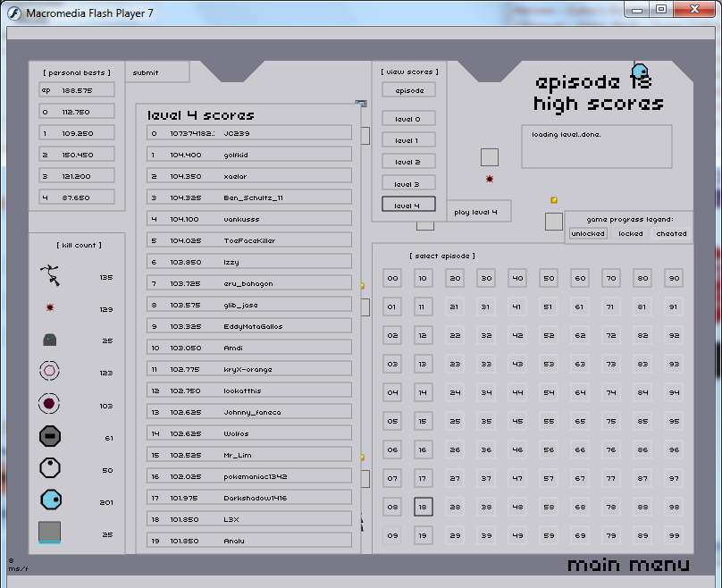722x588 pixels.
Task: Choose episode 18 in episode grid
Action: [423, 507]
